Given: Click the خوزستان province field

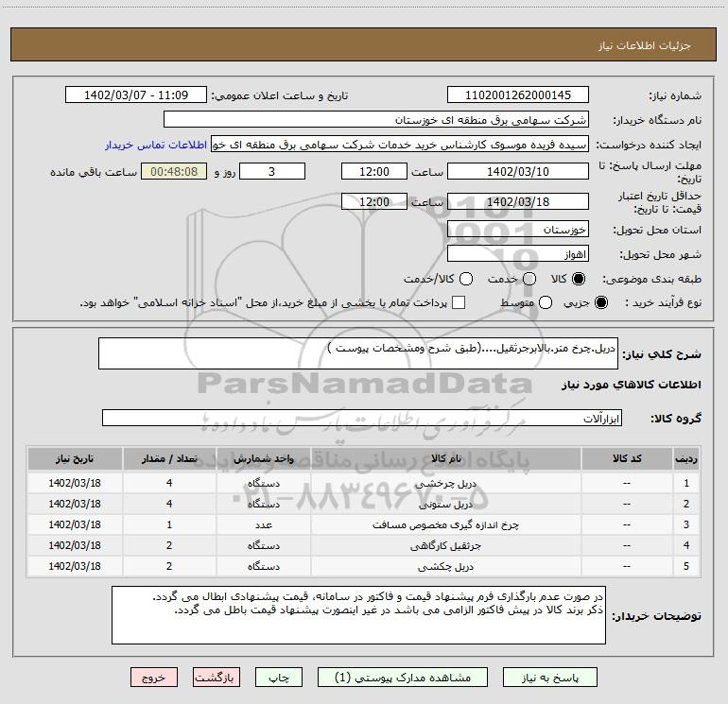Looking at the screenshot, I should [x=518, y=230].
